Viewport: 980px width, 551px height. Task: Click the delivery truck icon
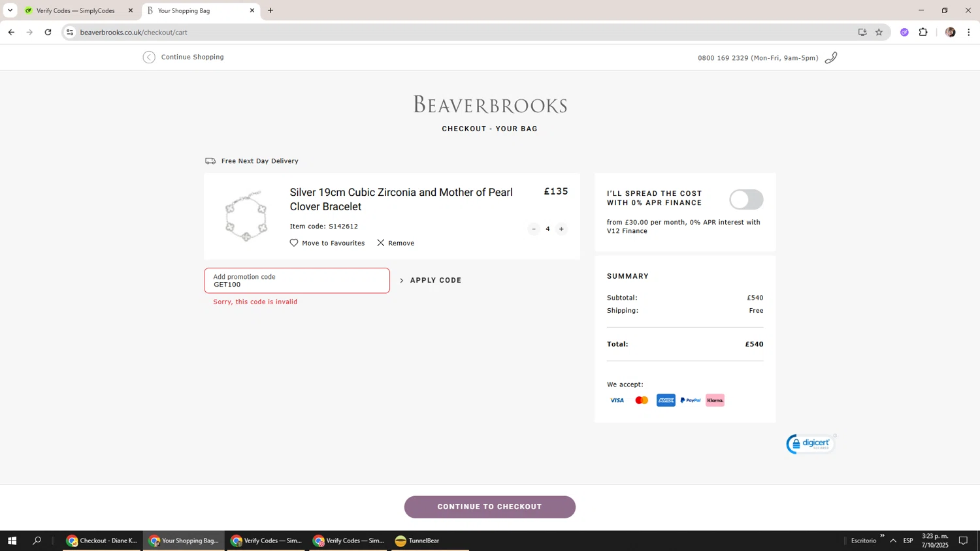click(210, 161)
